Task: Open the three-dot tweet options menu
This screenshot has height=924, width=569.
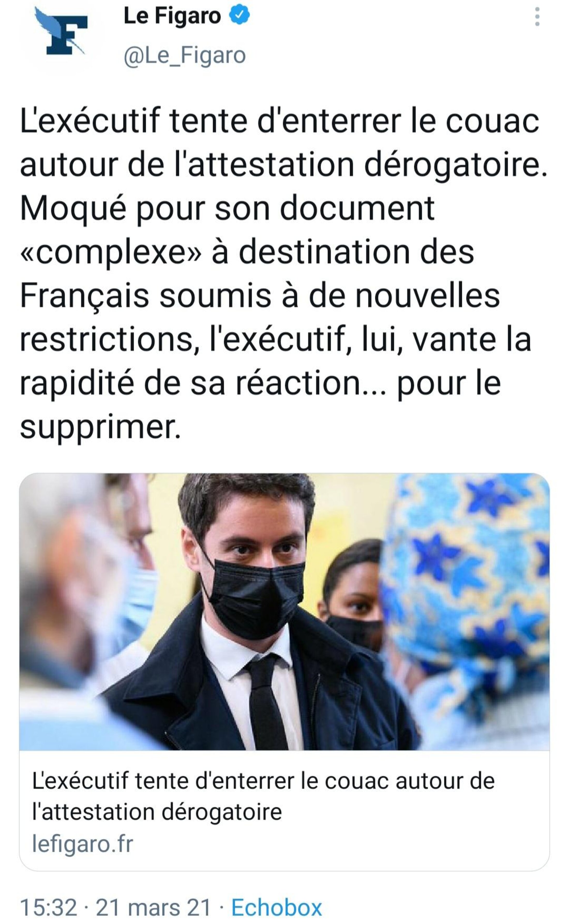Action: pos(537,17)
